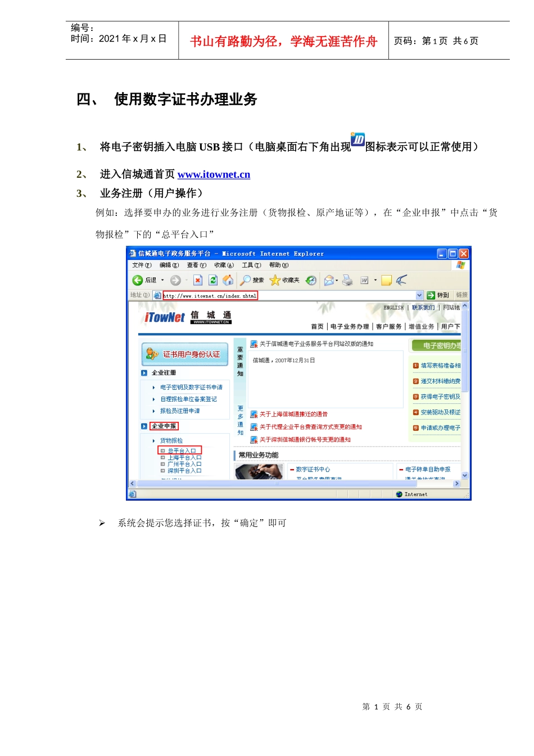534x756 pixels.
Task: Click the address bar URL field
Action: pyautogui.click(x=288, y=295)
